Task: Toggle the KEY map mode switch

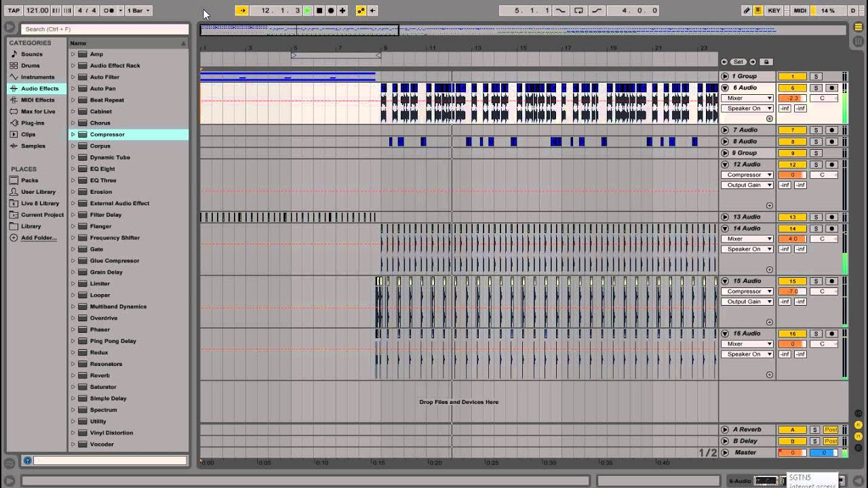Action: [774, 10]
